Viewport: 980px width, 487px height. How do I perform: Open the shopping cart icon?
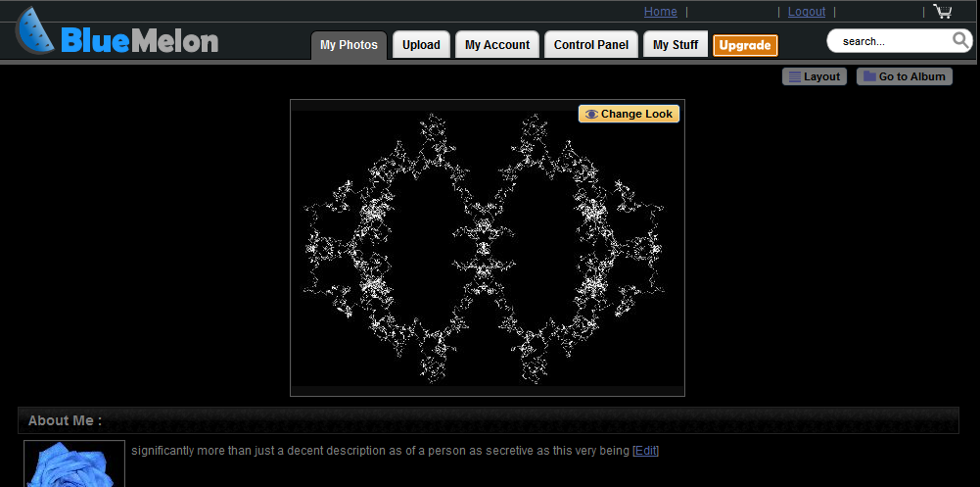pyautogui.click(x=942, y=11)
